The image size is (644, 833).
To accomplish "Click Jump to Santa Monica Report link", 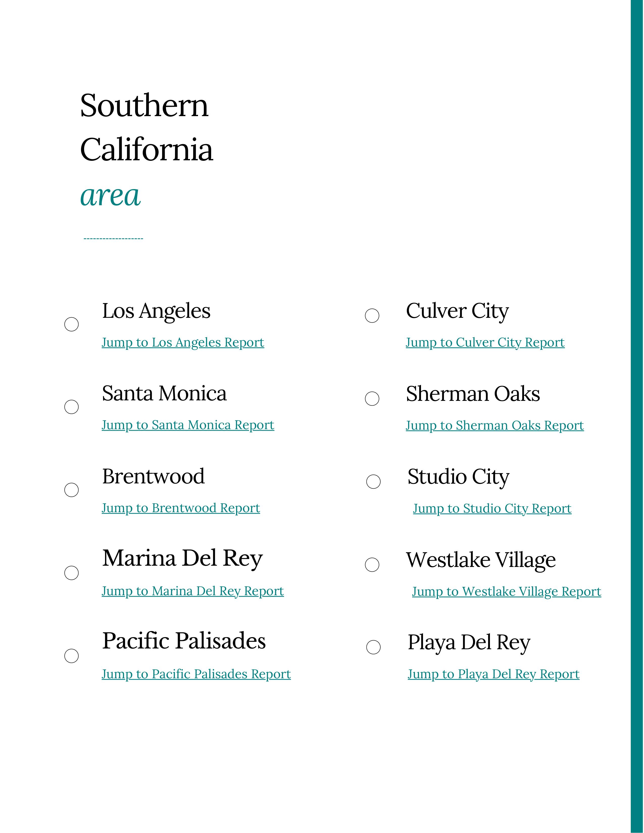I will point(188,425).
